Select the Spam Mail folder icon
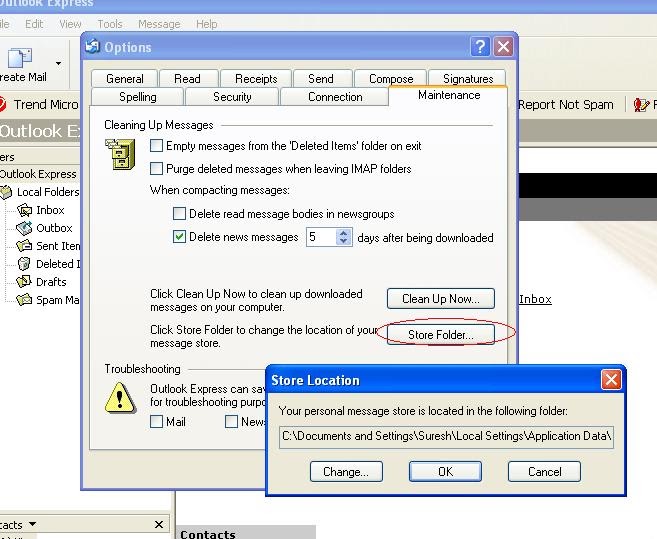The image size is (657, 539). point(24,300)
